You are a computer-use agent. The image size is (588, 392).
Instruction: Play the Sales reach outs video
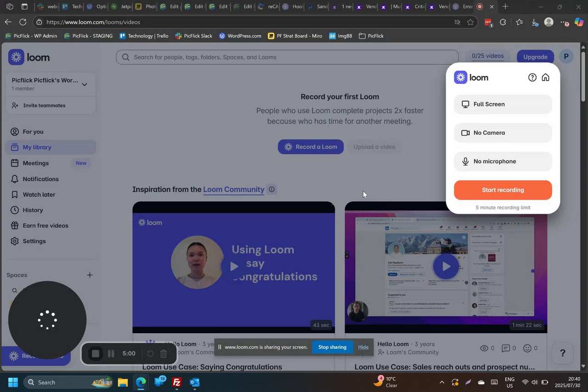click(x=446, y=266)
